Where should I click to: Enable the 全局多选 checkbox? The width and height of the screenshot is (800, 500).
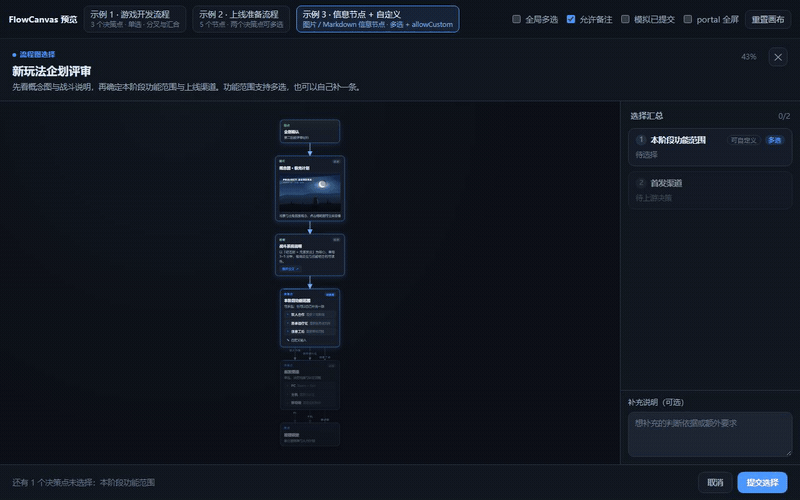click(x=516, y=19)
